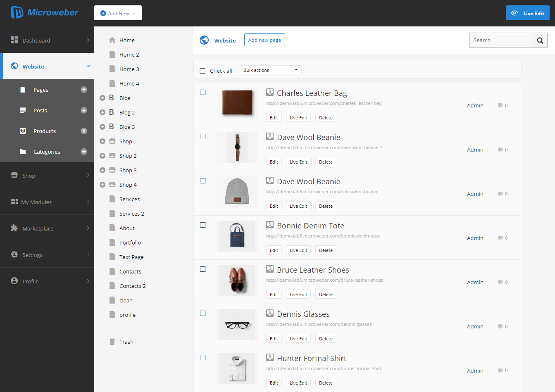This screenshot has height=392, width=555.
Task: Click the Add new page button
Action: (264, 40)
